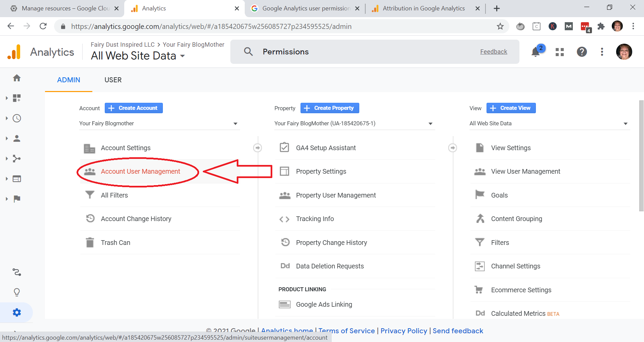Open the notifications bell icon
This screenshot has width=644, height=342.
click(x=536, y=52)
